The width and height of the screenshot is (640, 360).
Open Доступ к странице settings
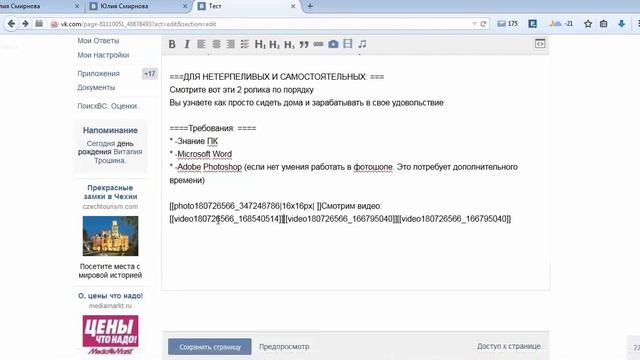(x=509, y=346)
